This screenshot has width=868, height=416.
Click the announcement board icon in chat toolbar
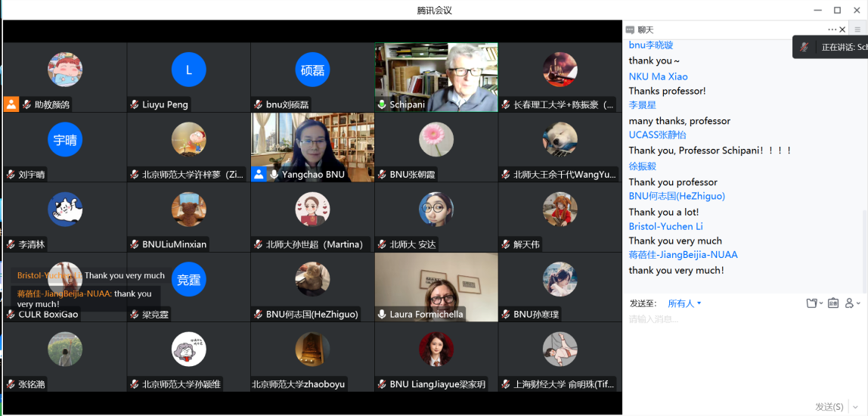tap(832, 303)
